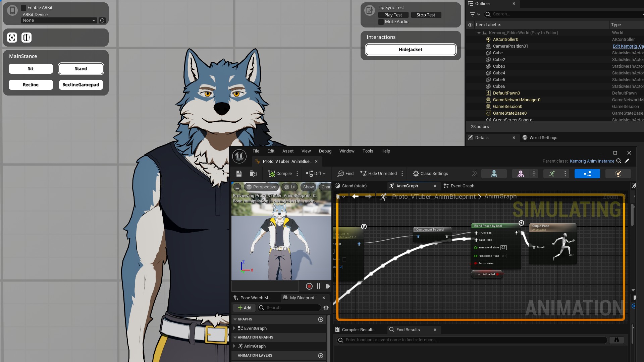Screen dimensions: 644x362
Task: Open My Blueprint settings gear
Action: click(326, 308)
